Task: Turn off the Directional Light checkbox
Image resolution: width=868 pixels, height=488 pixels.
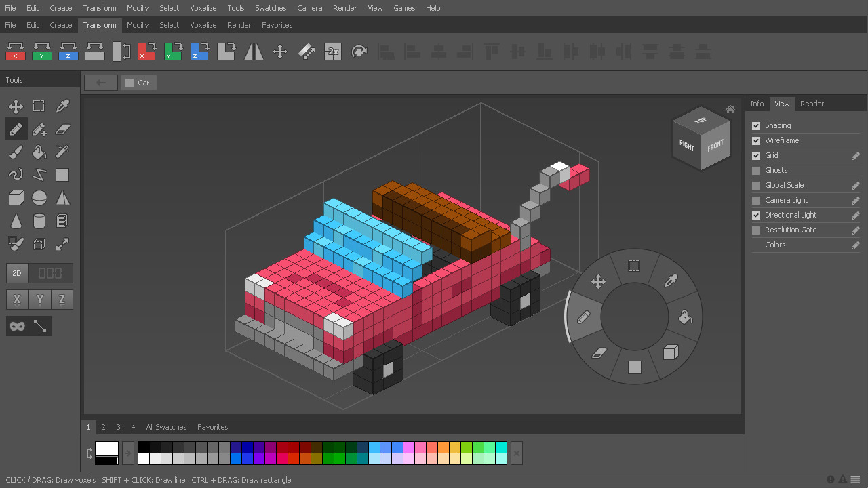Action: 756,215
